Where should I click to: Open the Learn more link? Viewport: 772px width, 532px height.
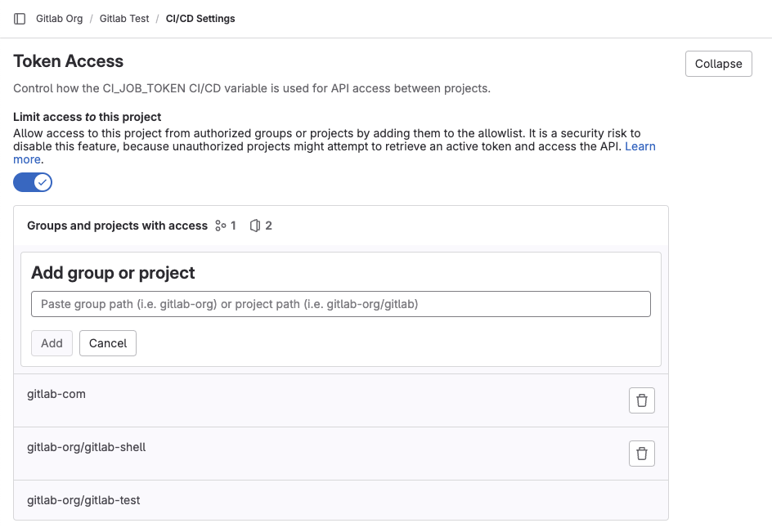(641, 146)
